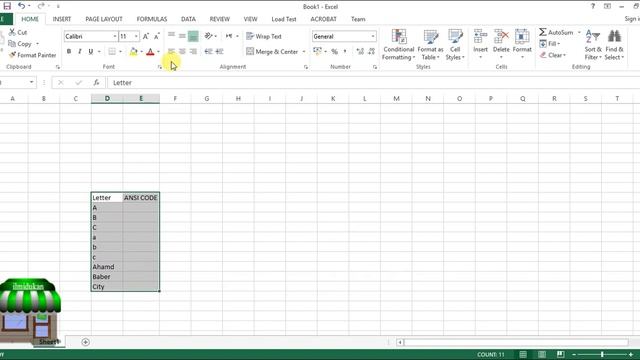The width and height of the screenshot is (640, 360).
Task: Apply the red font color A
Action: [x=150, y=51]
